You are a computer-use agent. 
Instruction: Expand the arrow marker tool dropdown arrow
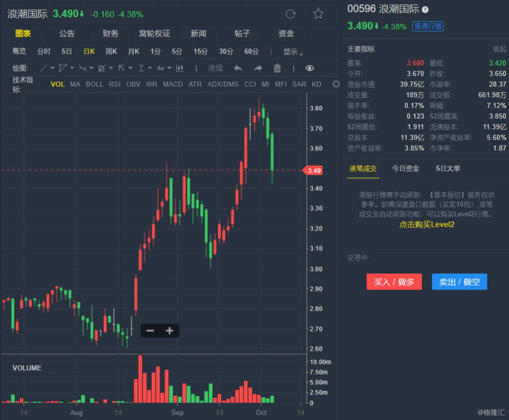coord(130,68)
